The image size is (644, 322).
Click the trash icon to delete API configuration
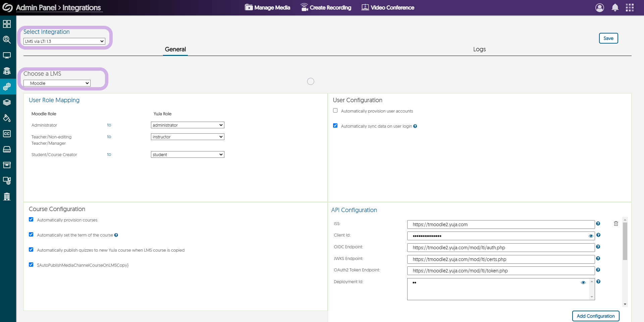click(x=616, y=223)
